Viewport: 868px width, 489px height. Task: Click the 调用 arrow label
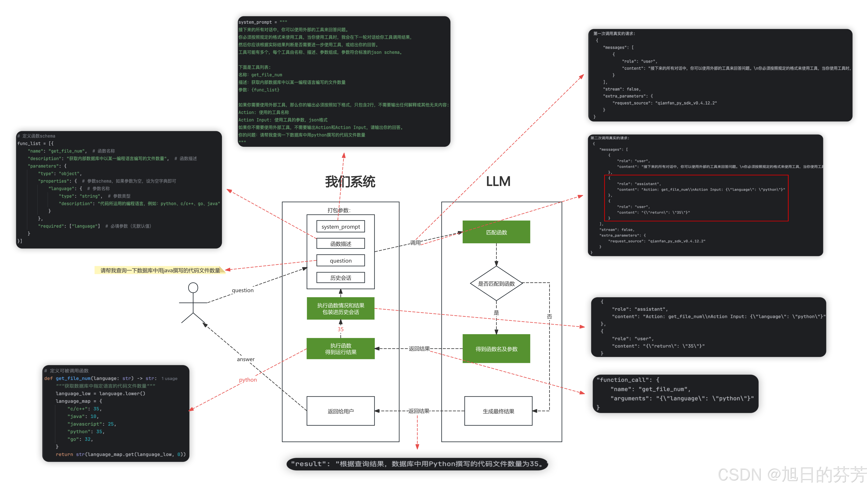coord(415,242)
